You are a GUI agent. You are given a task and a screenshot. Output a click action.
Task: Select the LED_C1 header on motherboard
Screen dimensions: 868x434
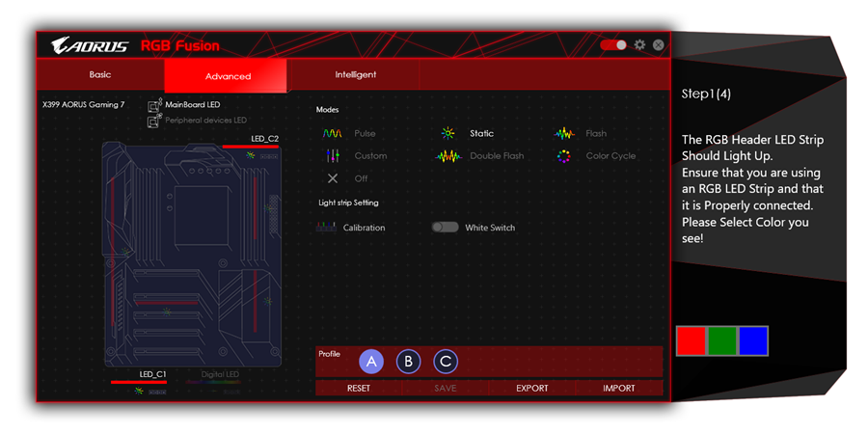click(152, 374)
